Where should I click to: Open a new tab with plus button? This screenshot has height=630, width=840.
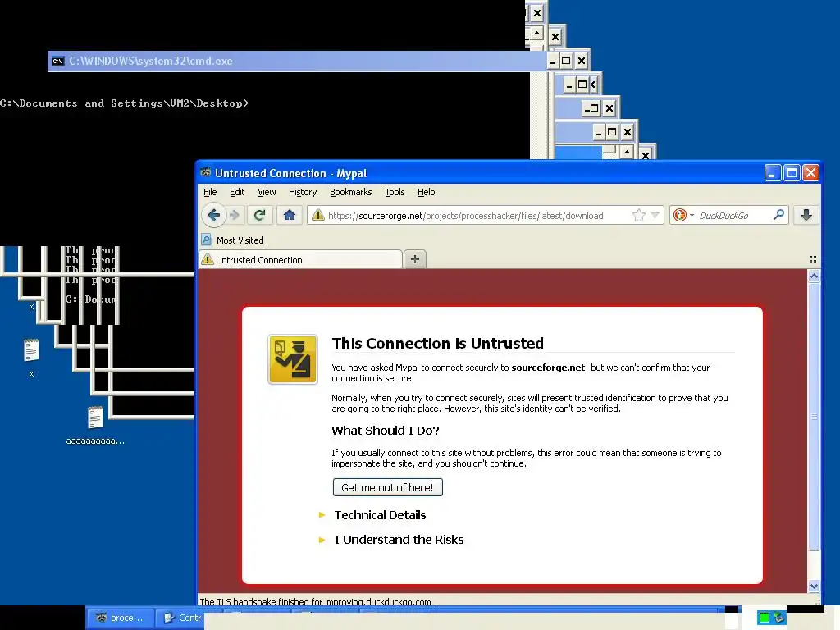[414, 259]
